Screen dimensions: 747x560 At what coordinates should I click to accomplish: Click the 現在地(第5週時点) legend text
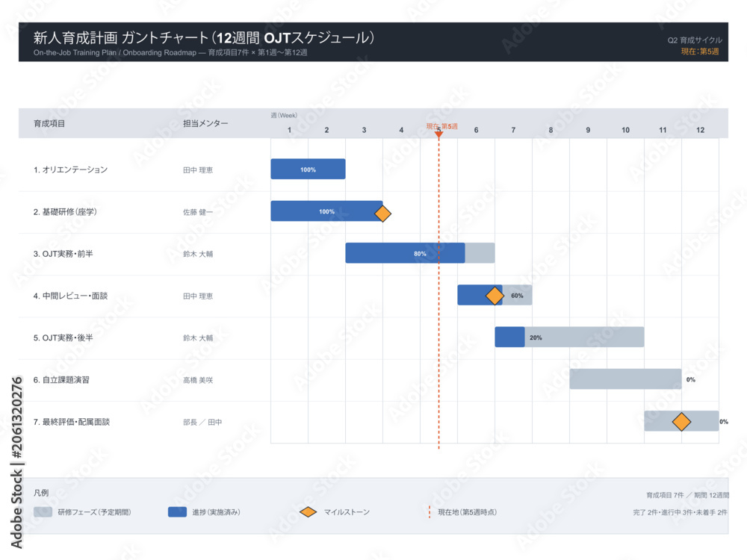coord(468,512)
